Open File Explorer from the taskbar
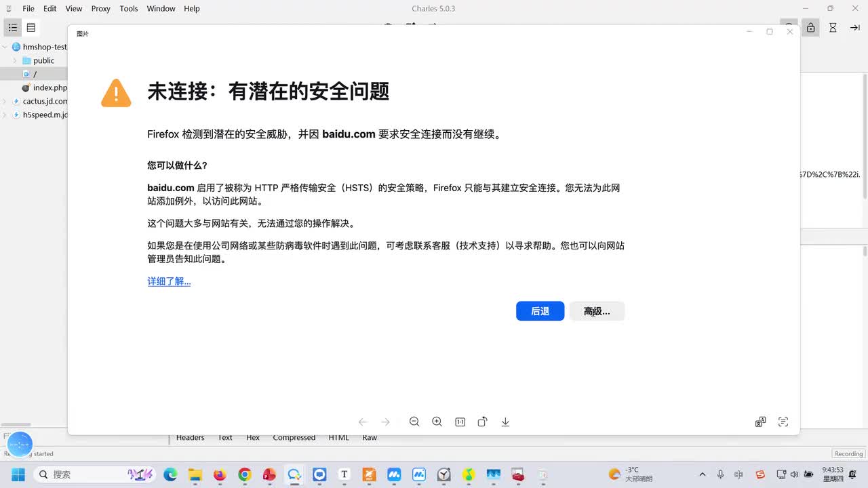Screen dimensions: 868x488 195,474
